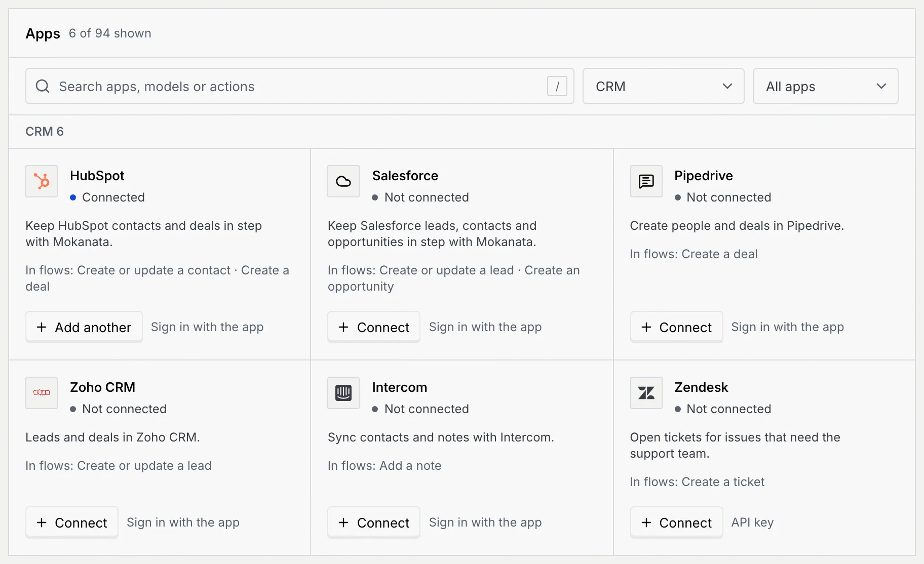The height and width of the screenshot is (564, 924).
Task: Click the HubSpot app title
Action: [x=97, y=176]
